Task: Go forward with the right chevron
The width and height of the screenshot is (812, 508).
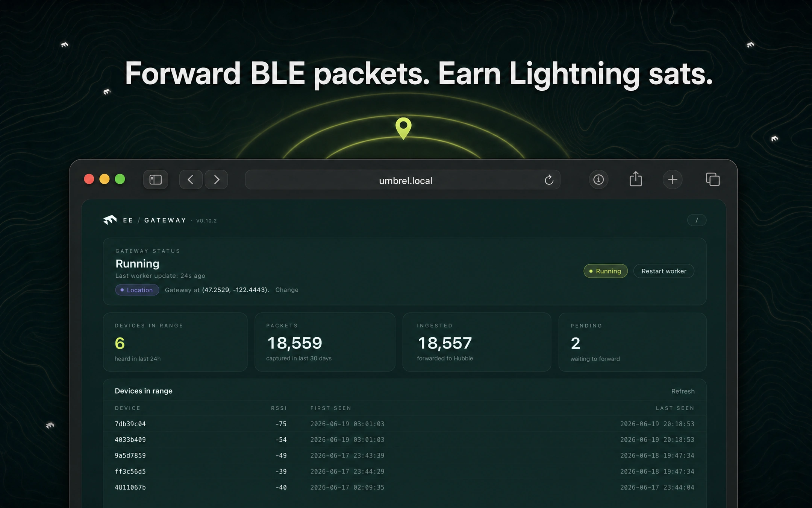Action: point(216,179)
